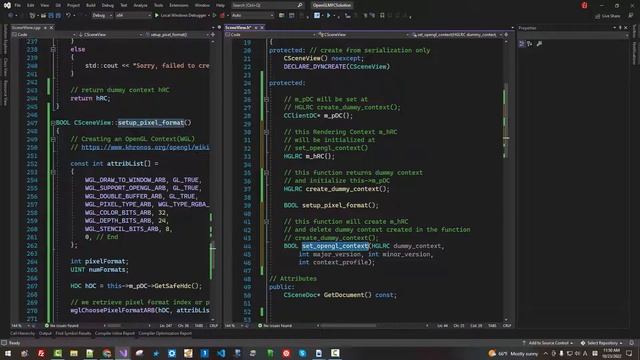The width and height of the screenshot is (640, 360).
Task: Collapse comment block at line 26 in header
Action: [x=267, y=99]
